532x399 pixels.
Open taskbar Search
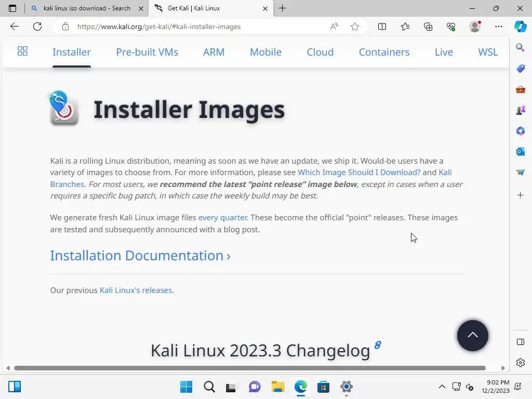[209, 387]
